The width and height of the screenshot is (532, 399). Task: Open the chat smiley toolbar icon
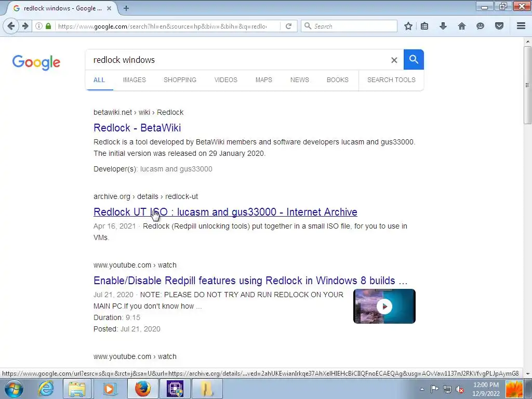tap(480, 26)
